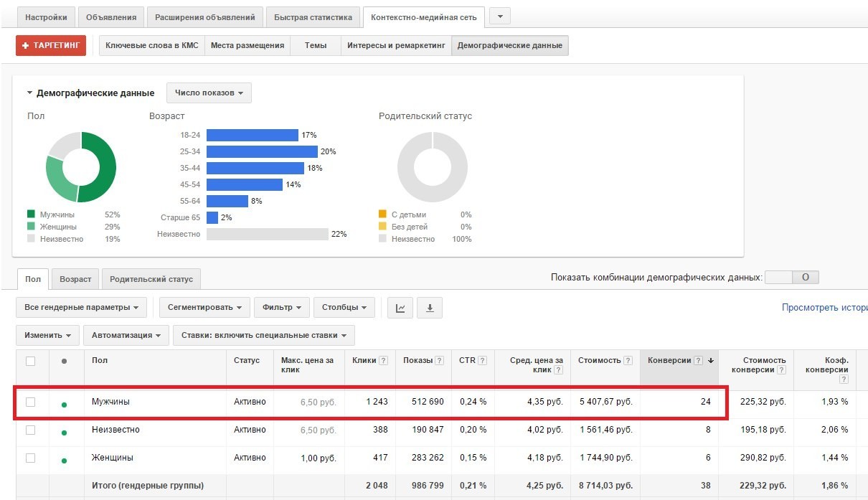Toggle demographic combinations switch
This screenshot has height=500, width=868.
tap(792, 277)
